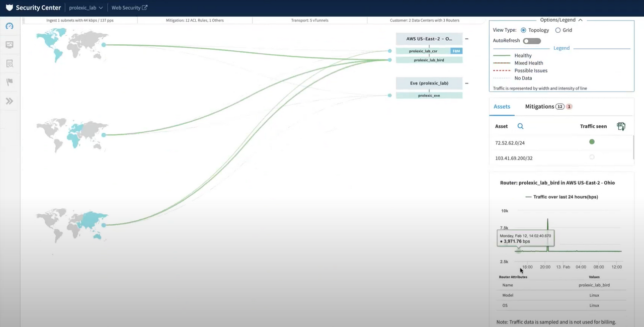Click the Security Center shield logo

(x=9, y=7)
